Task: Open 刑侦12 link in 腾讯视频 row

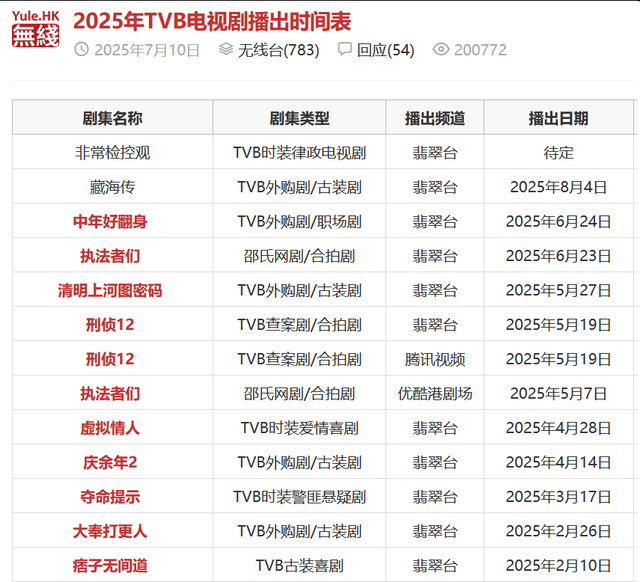Action: click(x=110, y=359)
